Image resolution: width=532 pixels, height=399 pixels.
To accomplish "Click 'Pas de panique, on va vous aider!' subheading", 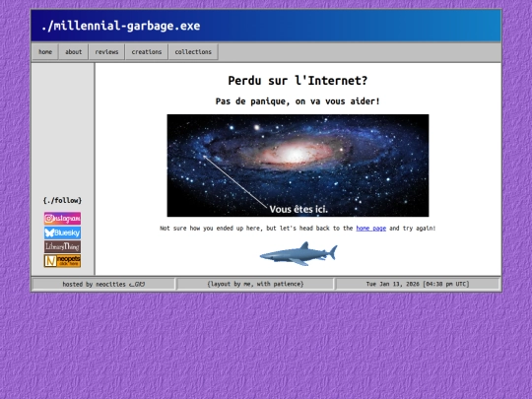I will [x=298, y=101].
